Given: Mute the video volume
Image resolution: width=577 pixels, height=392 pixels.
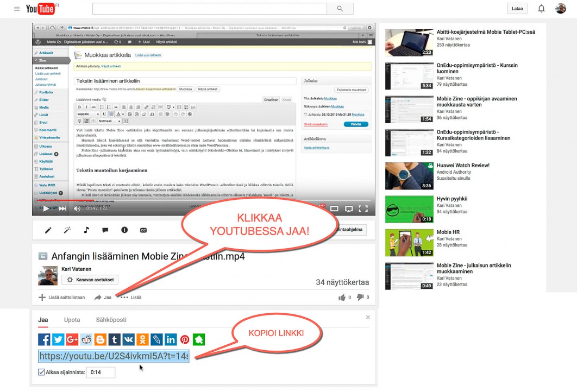Looking at the screenshot, I should [x=77, y=208].
